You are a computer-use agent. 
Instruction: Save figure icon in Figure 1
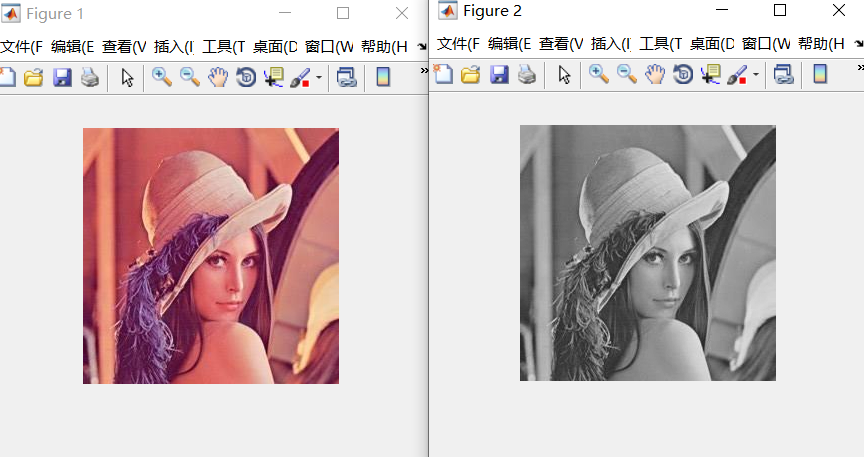[62, 77]
